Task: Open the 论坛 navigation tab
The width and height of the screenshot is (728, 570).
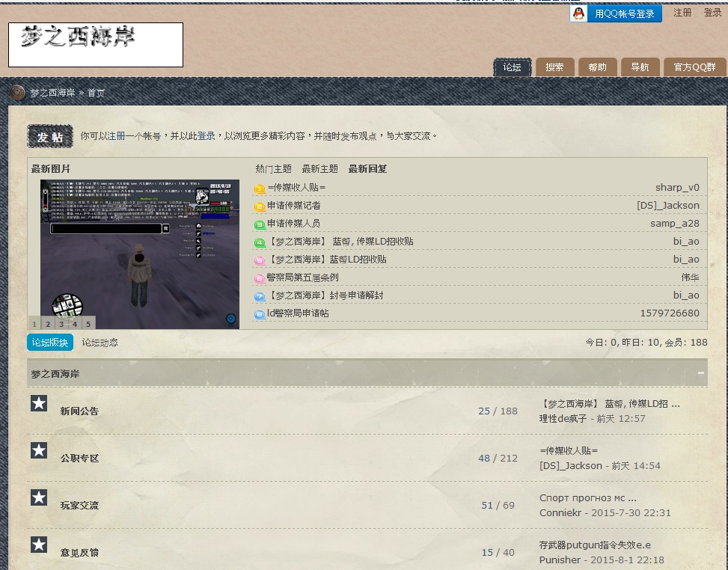Action: pyautogui.click(x=512, y=67)
